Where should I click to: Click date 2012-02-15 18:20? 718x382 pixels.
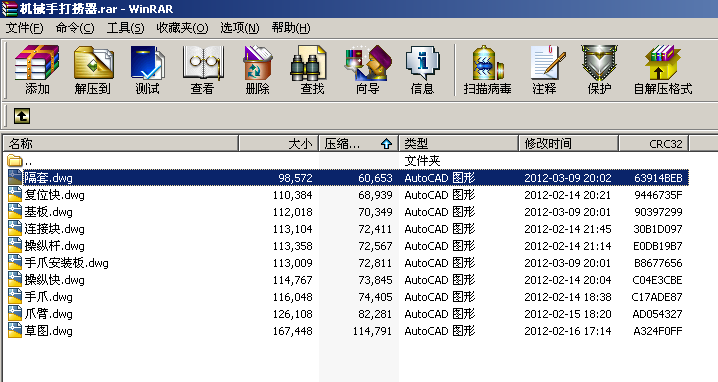coord(567,314)
